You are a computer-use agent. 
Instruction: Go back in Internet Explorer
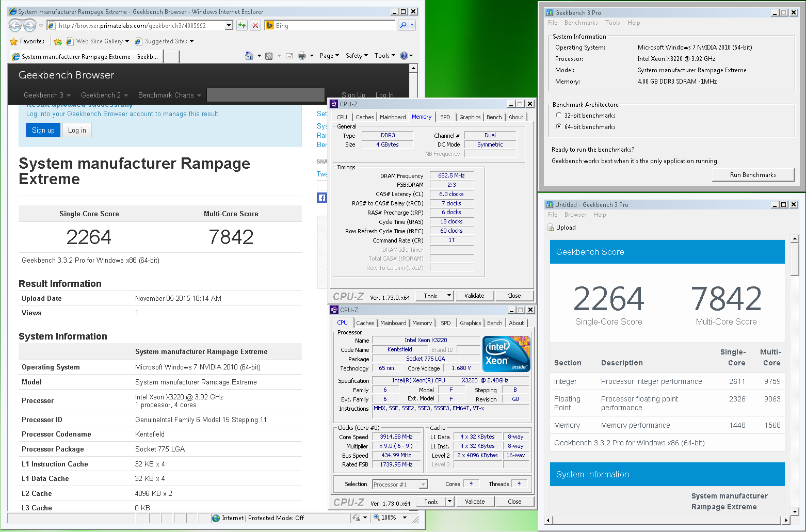click(15, 25)
